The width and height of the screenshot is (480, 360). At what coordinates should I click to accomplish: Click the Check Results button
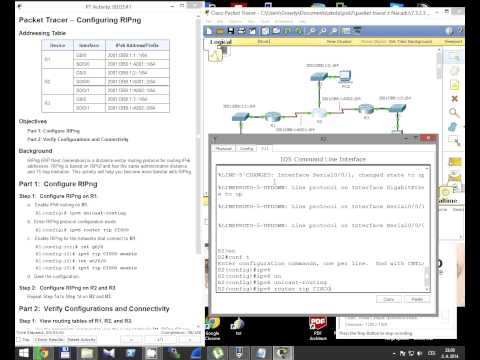(49, 340)
